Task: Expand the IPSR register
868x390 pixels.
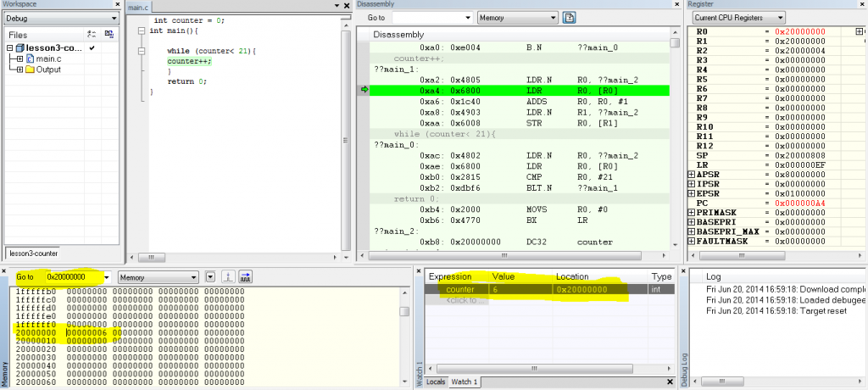Action: click(692, 184)
